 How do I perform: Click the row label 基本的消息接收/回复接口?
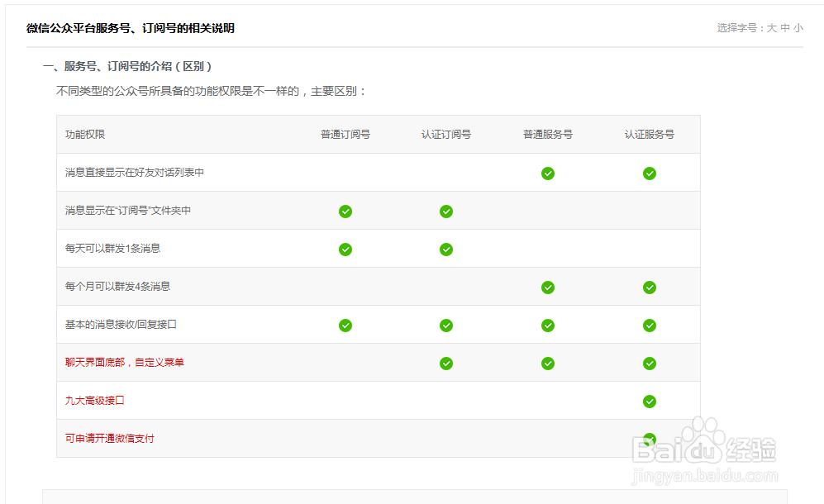[x=121, y=324]
